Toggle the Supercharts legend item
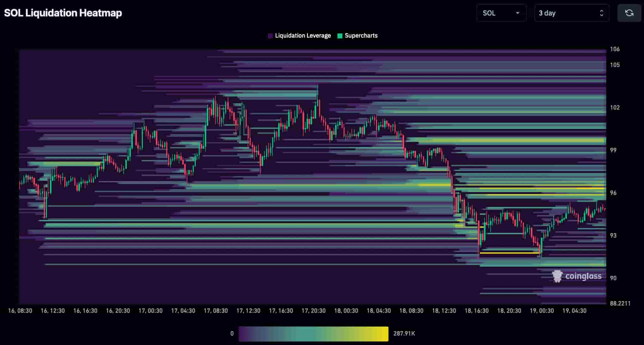The height and width of the screenshot is (345, 644). 357,36
